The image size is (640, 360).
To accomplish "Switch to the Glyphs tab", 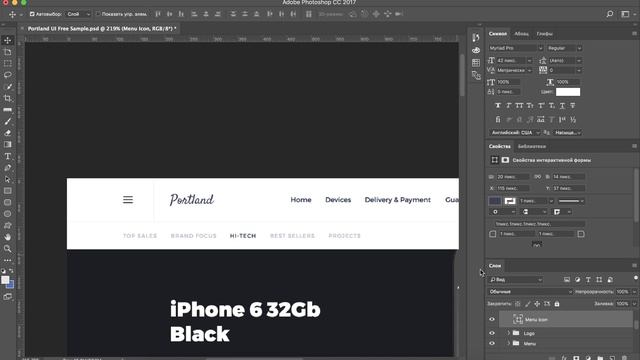I will click(x=544, y=34).
